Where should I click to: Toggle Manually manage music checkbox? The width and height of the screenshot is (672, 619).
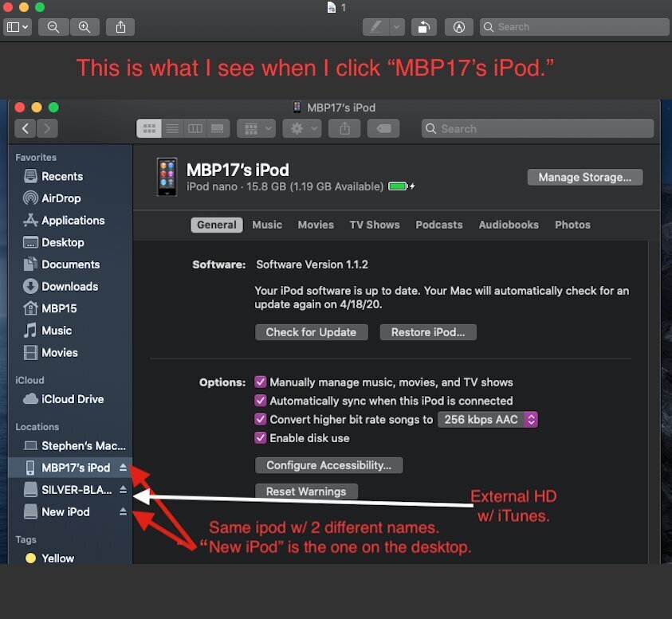[x=260, y=382]
